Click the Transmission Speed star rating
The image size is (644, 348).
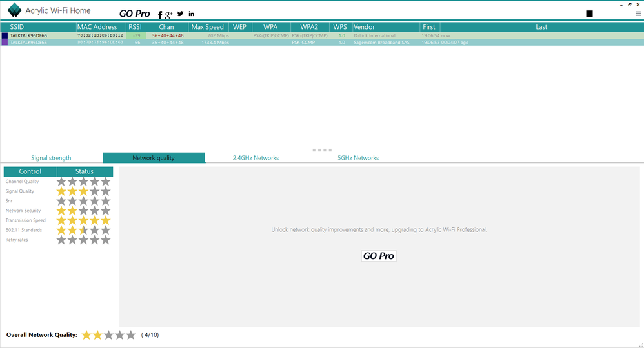pos(83,220)
